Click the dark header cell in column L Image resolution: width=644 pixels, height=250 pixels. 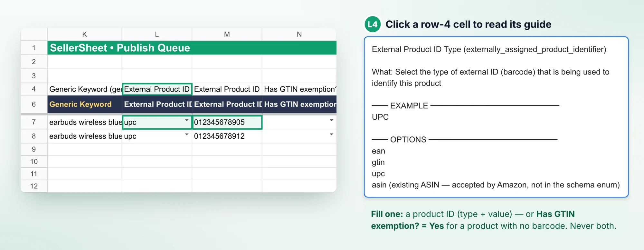pyautogui.click(x=157, y=104)
